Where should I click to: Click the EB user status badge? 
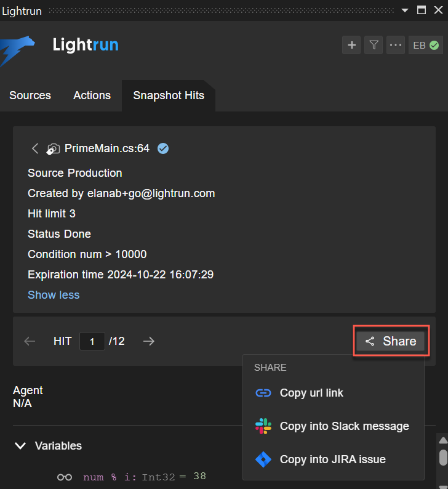click(x=425, y=45)
